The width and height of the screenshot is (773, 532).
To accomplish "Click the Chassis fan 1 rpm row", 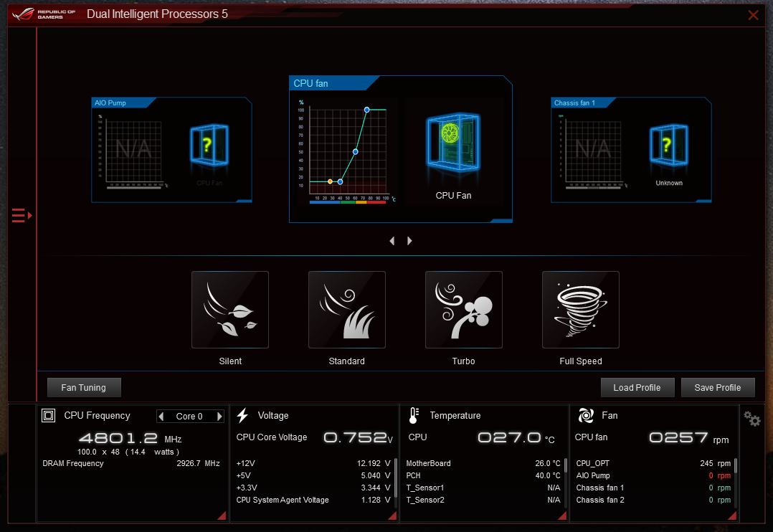I will tap(653, 488).
